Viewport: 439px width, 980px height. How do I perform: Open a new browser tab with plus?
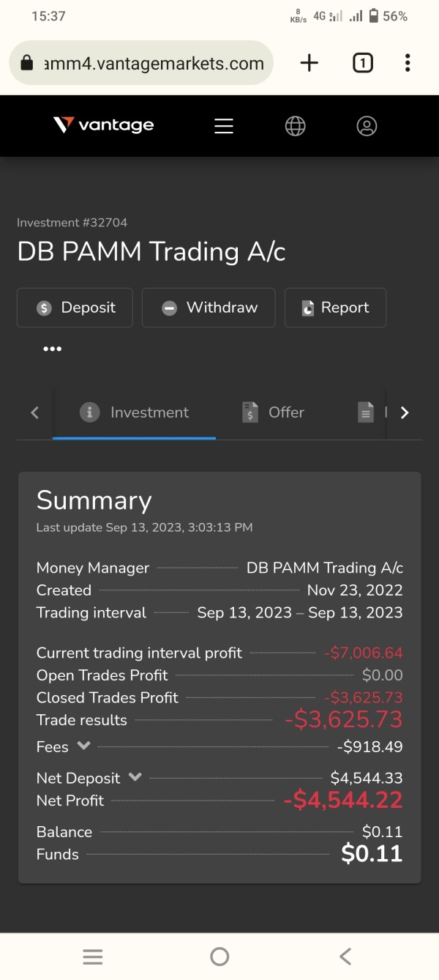[309, 63]
